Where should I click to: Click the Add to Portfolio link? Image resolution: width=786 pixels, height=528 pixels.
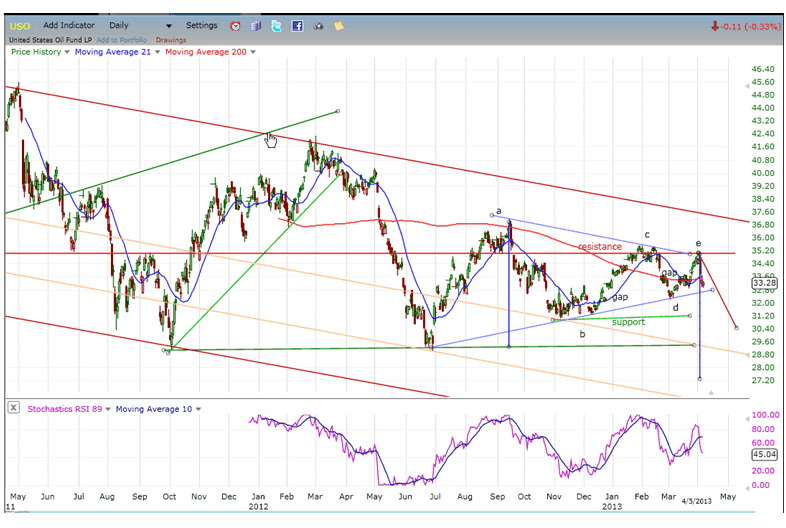(122, 40)
